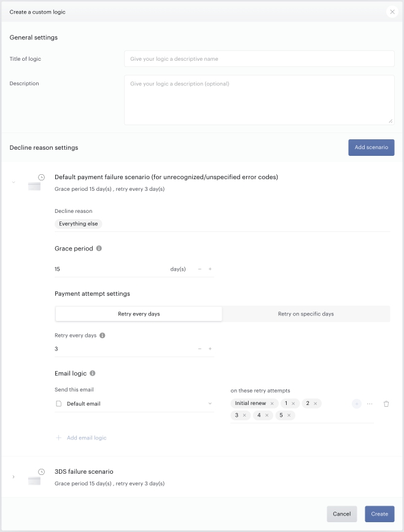Remove retry attempt tag 5
Screen dimensions: 404x532
click(x=289, y=415)
